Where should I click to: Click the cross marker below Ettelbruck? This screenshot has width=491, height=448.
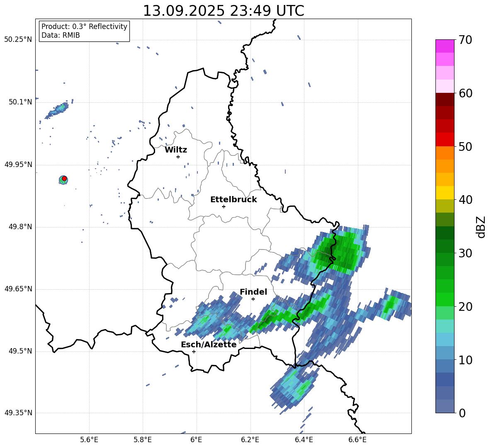(224, 206)
